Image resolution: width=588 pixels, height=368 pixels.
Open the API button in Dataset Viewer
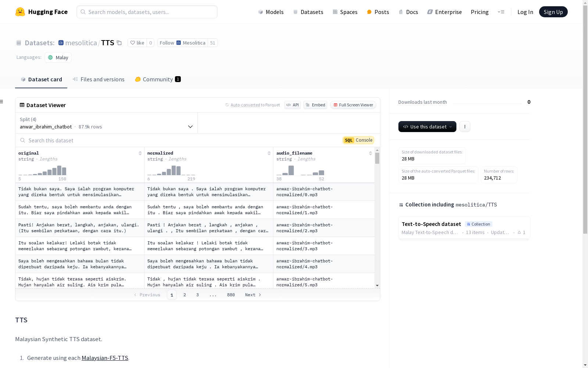pos(293,105)
